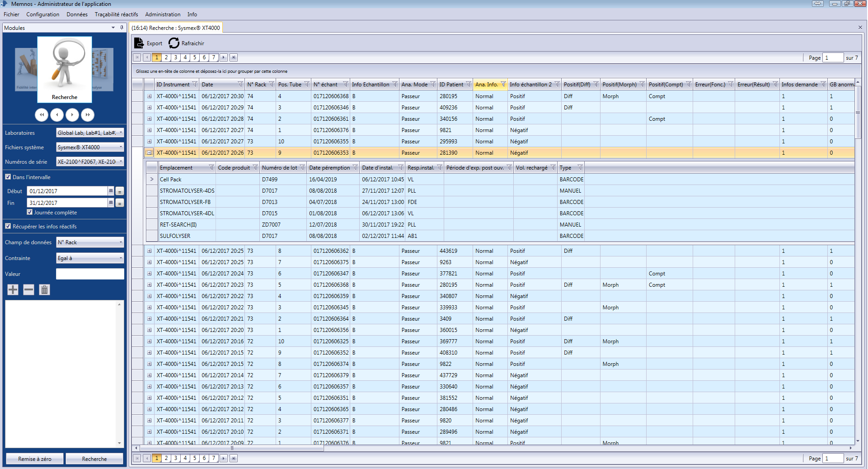Open calendar picker for Début date

tap(111, 191)
